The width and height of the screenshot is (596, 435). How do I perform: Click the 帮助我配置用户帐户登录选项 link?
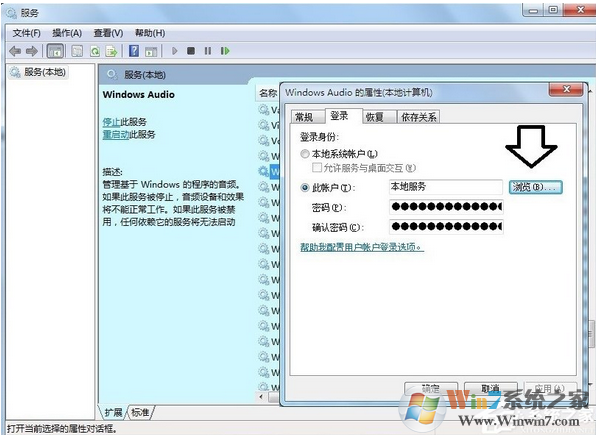coord(361,247)
